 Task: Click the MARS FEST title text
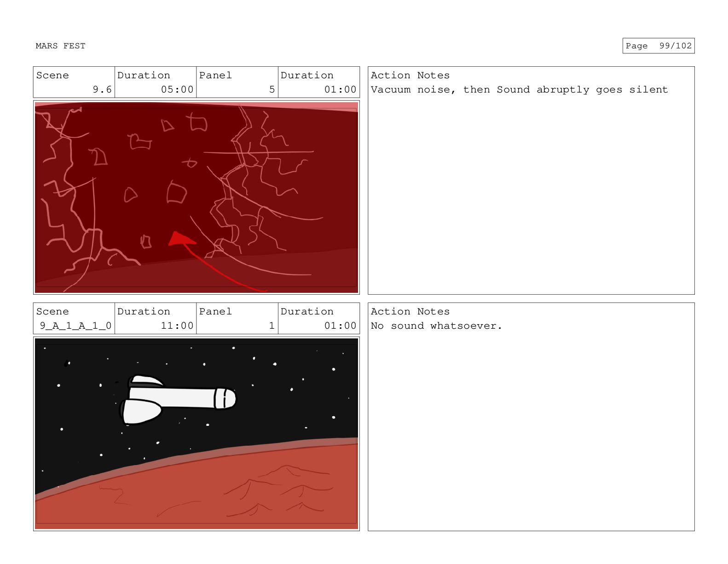coord(60,46)
